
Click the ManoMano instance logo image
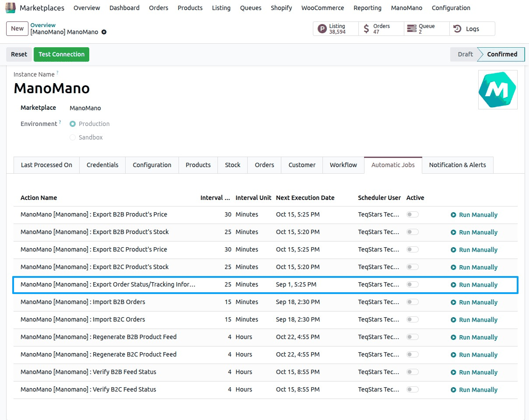[497, 90]
